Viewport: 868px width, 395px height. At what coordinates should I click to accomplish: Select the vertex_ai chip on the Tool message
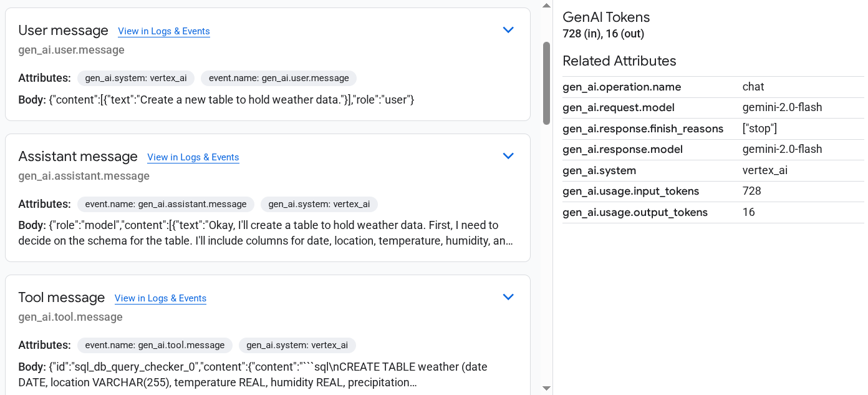pyautogui.click(x=297, y=345)
